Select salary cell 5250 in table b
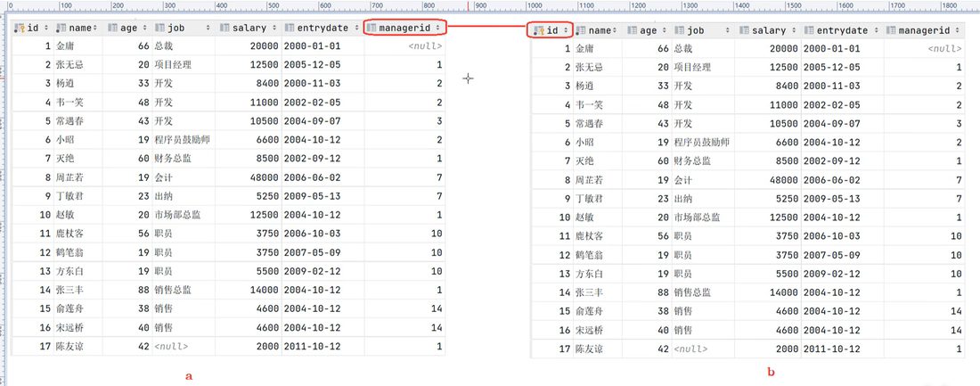 [768, 199]
